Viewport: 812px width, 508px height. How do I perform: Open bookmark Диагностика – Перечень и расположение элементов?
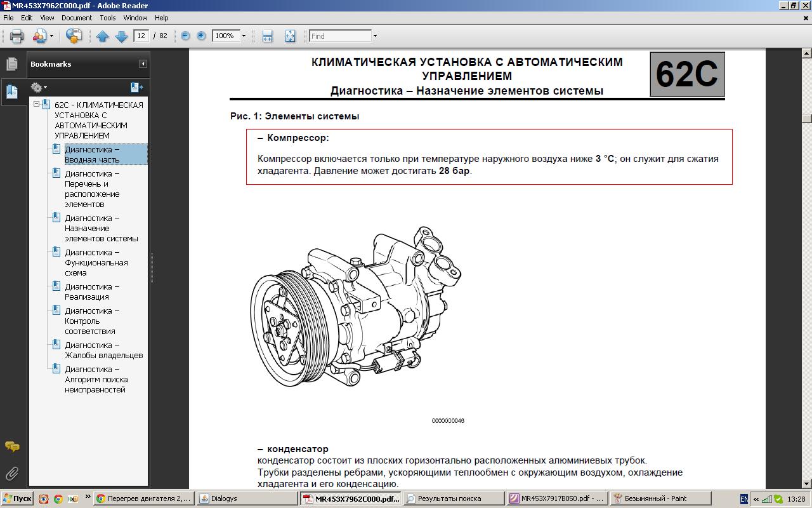[92, 189]
